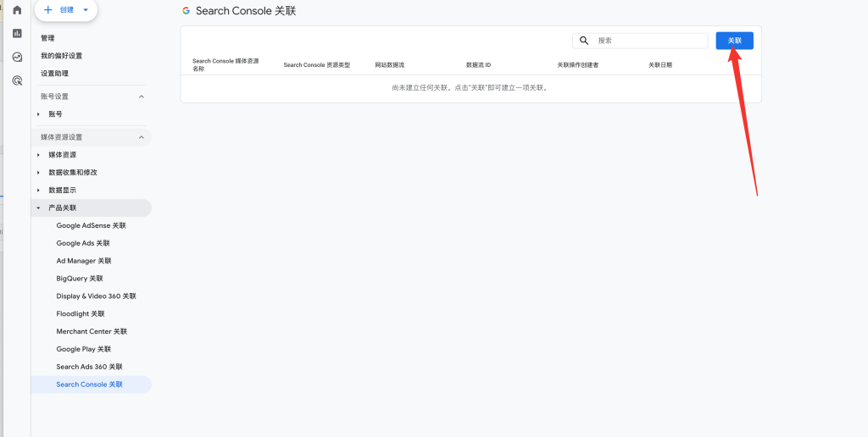Screen dimensions: 868x437
Task: Click the 账号设置 section label
Action: click(54, 97)
